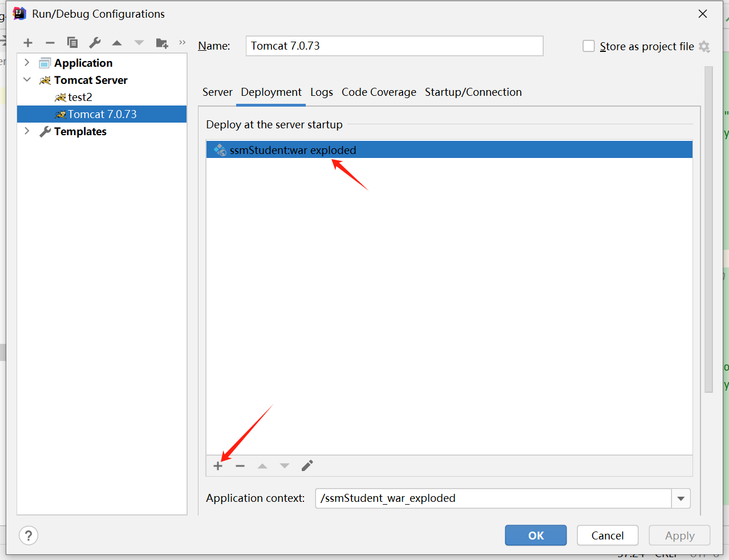Add a new run configuration
Screen dimensions: 729x560
click(x=28, y=43)
